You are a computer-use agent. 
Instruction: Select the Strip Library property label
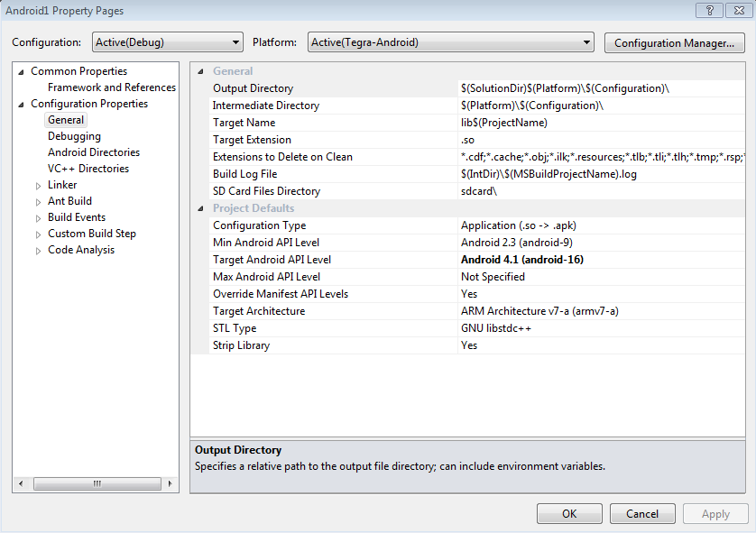(x=241, y=345)
